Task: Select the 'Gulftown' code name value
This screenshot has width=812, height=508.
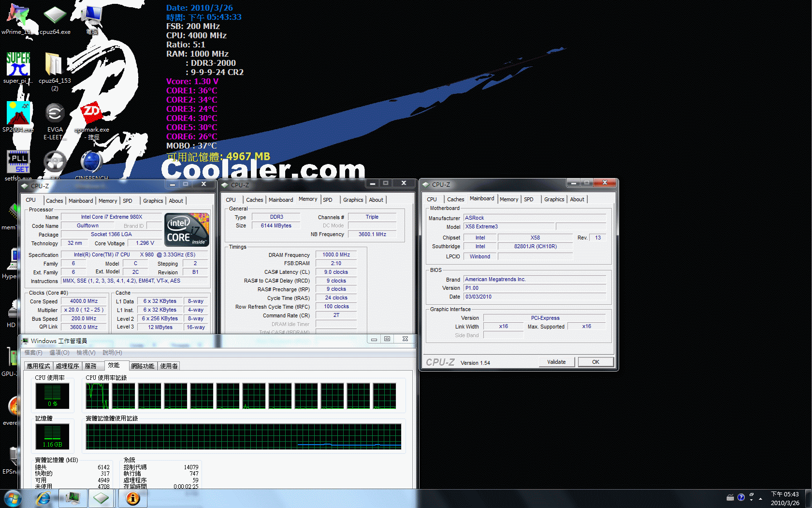Action: pyautogui.click(x=87, y=226)
